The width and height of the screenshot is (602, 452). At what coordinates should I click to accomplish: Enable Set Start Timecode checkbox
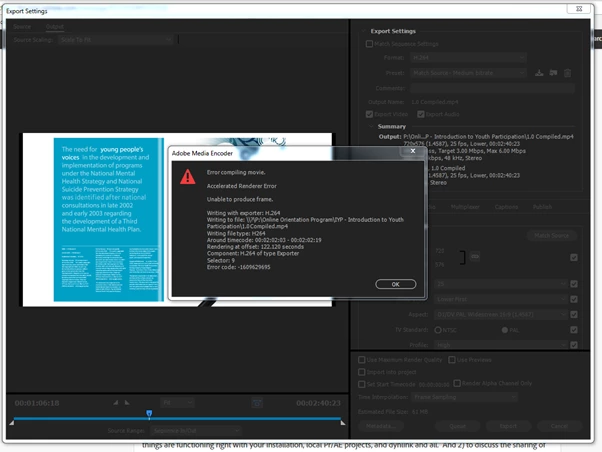pos(361,384)
